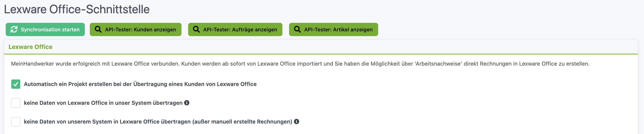Click the 'Lexware Office-Schnittstelle' page title

click(x=77, y=10)
